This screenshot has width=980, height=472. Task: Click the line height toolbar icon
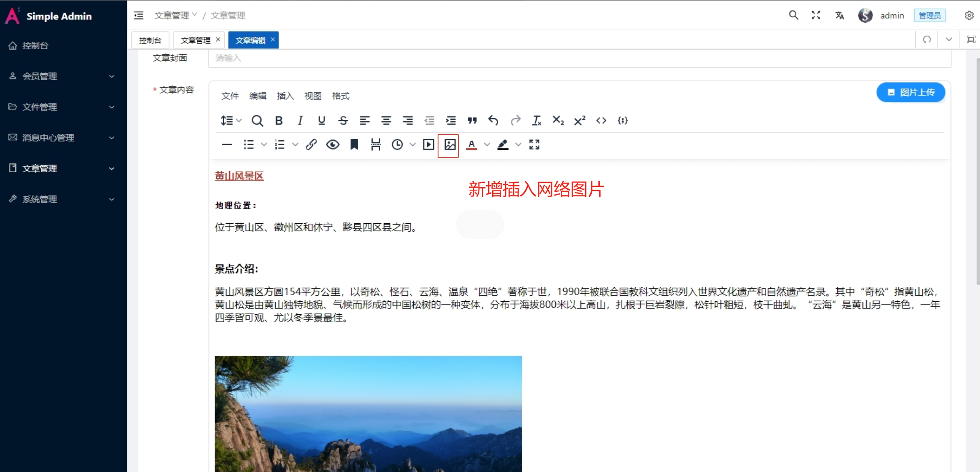point(227,121)
